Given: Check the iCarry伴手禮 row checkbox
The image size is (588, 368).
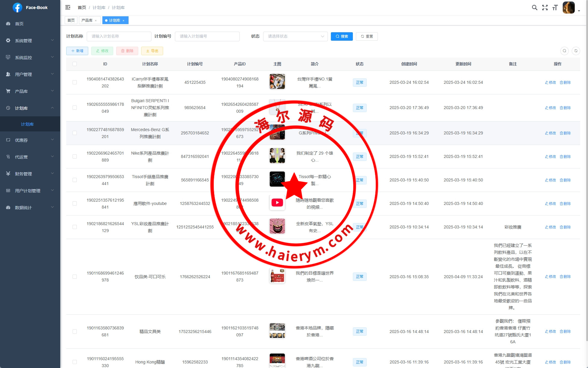Looking at the screenshot, I should 75,82.
